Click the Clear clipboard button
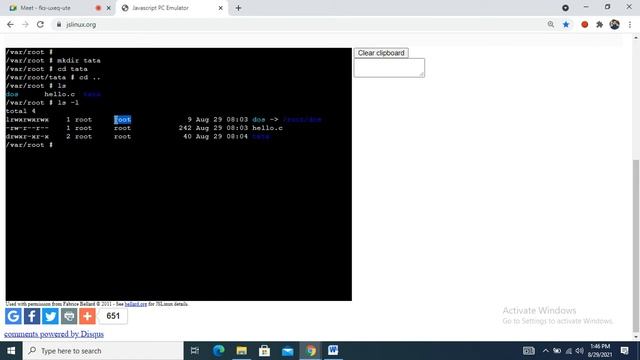This screenshot has width=640, height=360. coord(381,53)
